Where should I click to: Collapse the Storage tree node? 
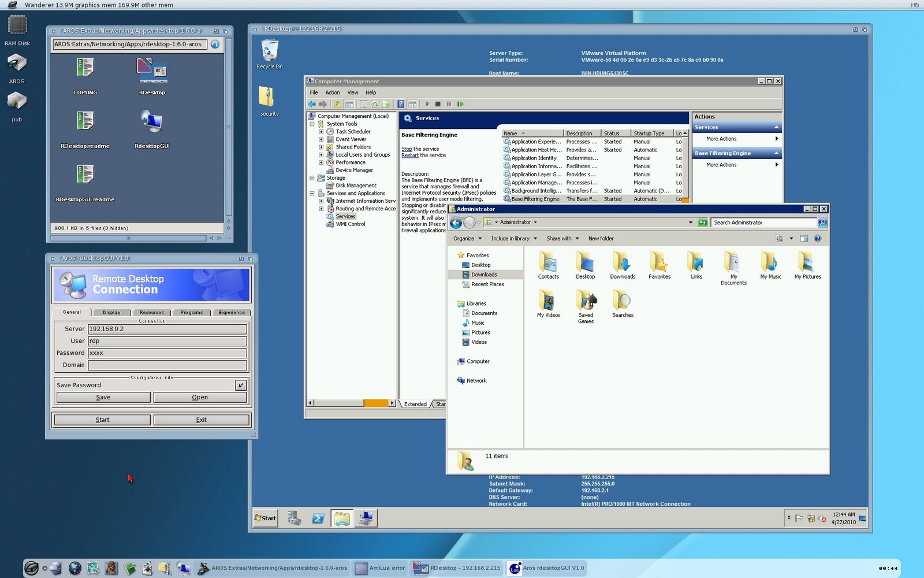312,178
